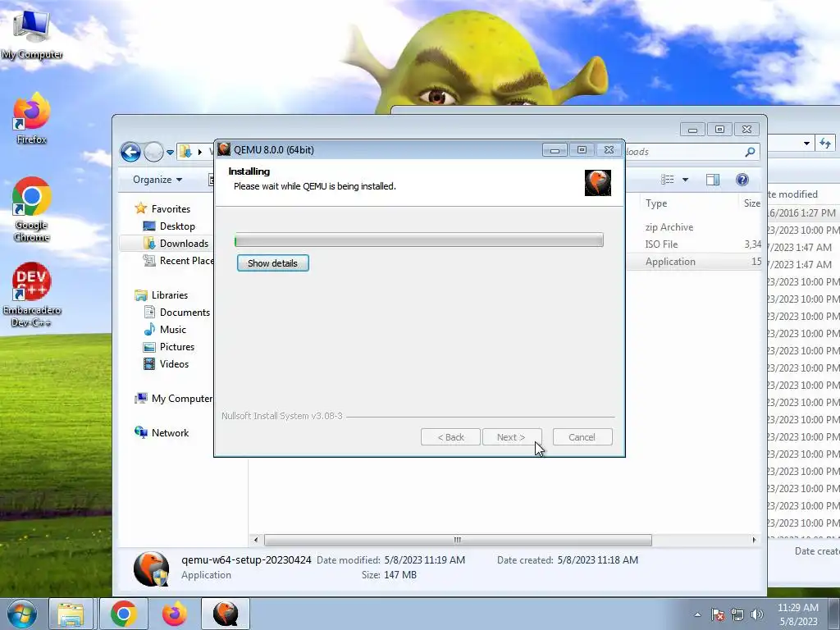The image size is (840, 630).
Task: Open Videos library
Action: [166, 363]
